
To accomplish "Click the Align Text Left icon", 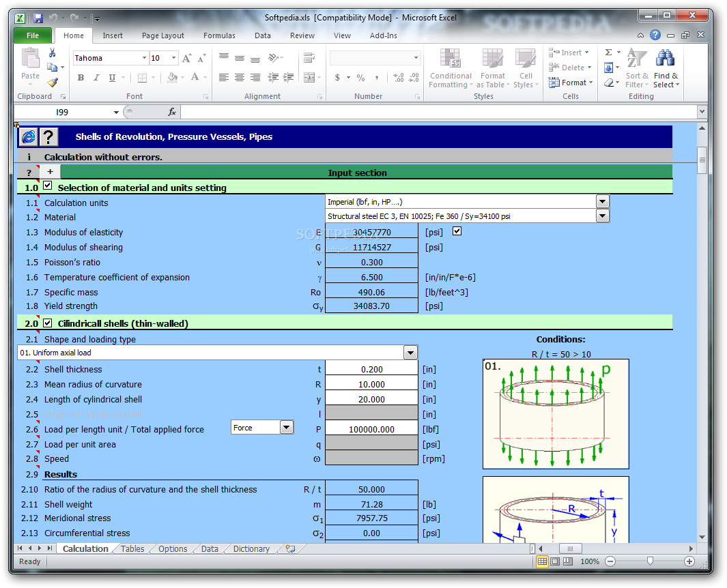I will 223,77.
